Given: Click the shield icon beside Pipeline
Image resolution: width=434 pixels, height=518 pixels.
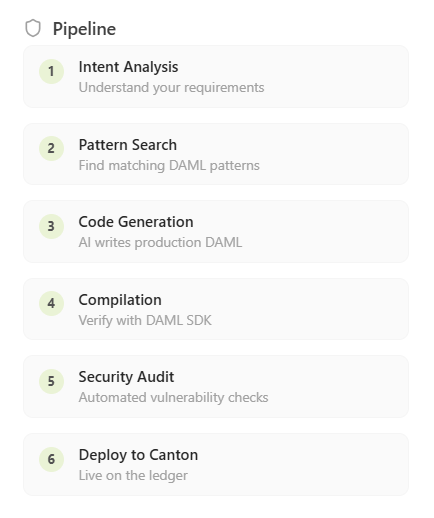Looking at the screenshot, I should (x=33, y=28).
